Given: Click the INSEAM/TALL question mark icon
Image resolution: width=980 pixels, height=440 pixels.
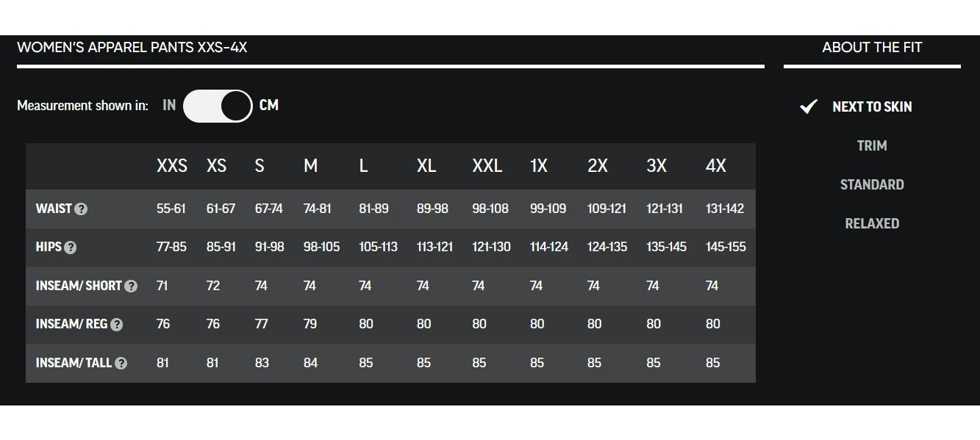Looking at the screenshot, I should click(x=121, y=363).
